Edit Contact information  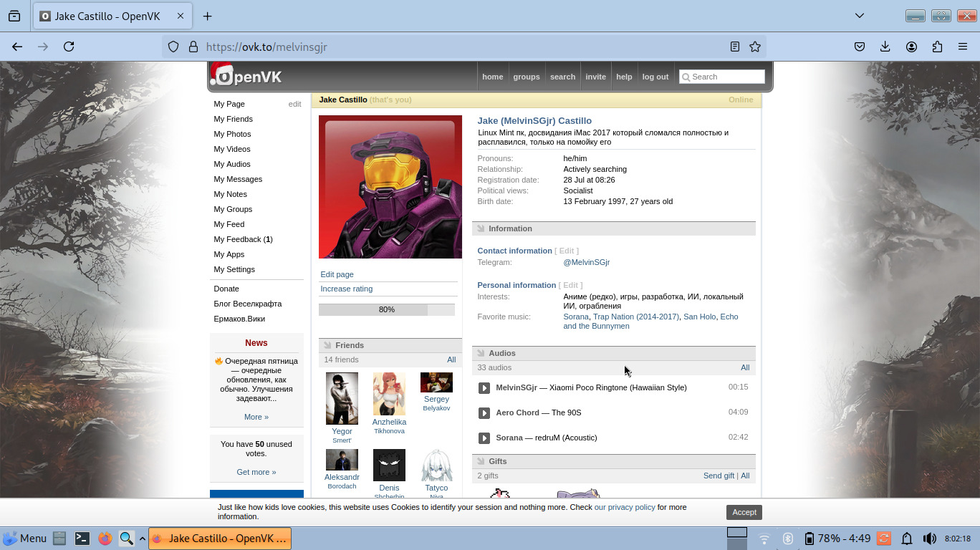click(567, 251)
